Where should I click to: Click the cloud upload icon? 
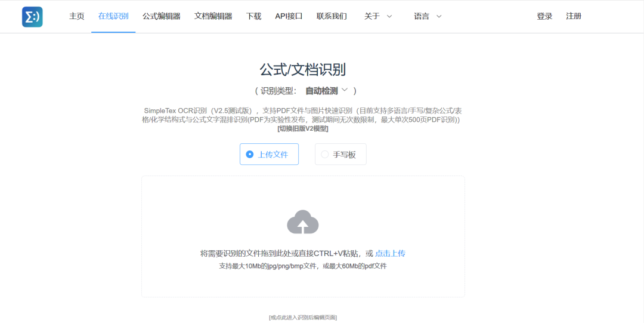point(303,222)
